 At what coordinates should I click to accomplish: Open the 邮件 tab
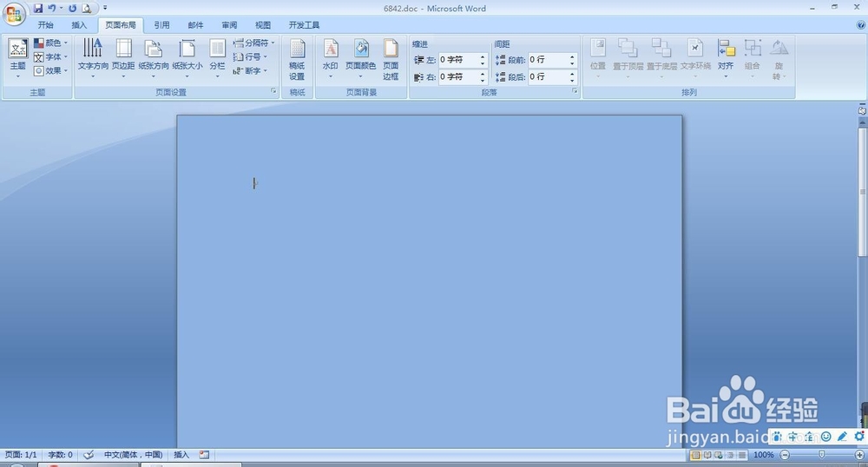(195, 25)
